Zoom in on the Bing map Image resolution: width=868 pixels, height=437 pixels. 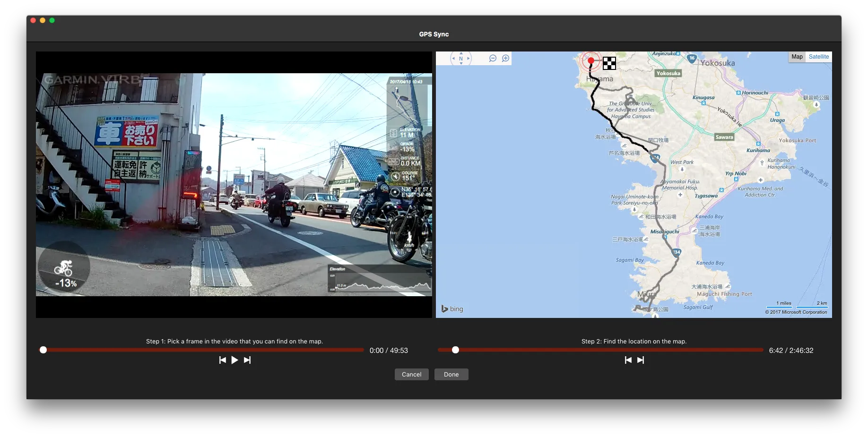click(505, 58)
